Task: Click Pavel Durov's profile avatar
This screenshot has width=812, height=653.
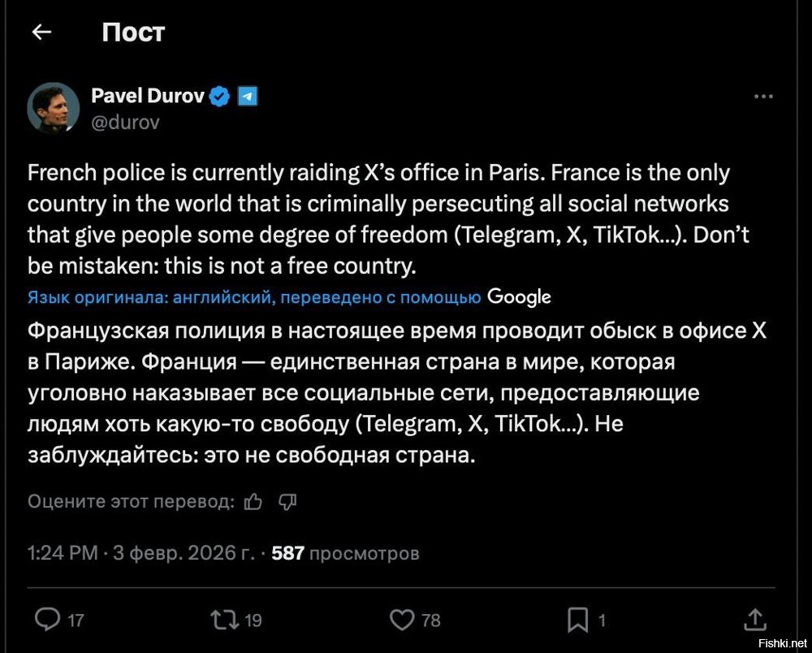Action: (54, 107)
